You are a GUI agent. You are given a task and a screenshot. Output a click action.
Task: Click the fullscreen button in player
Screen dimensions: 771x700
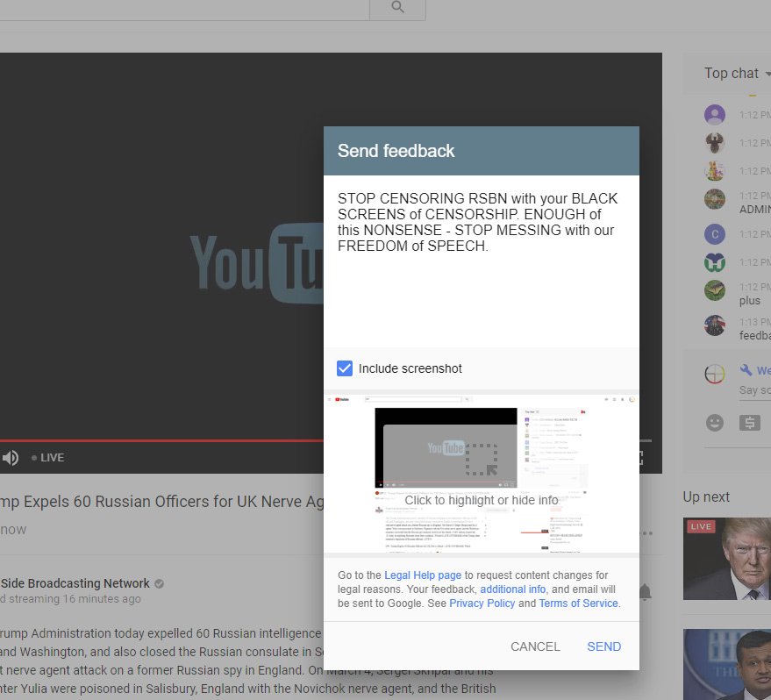coord(641,458)
